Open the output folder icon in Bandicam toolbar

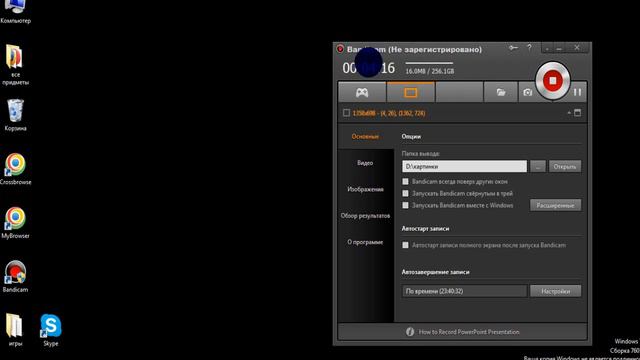point(501,93)
